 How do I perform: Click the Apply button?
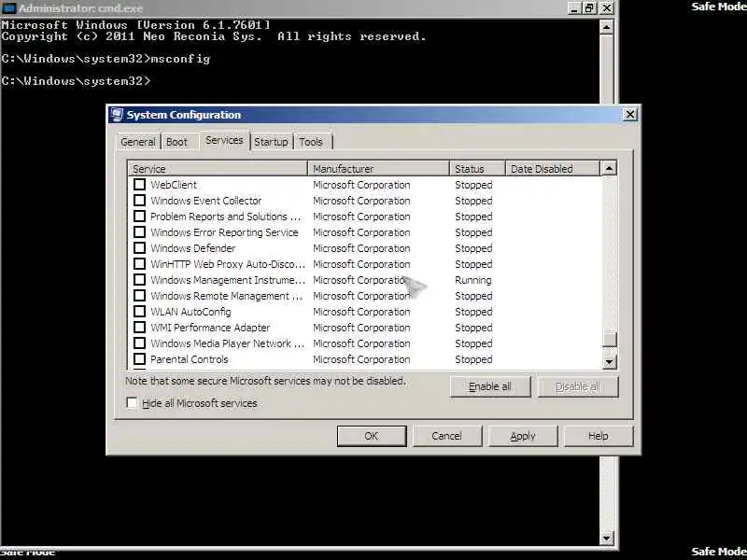tap(523, 436)
